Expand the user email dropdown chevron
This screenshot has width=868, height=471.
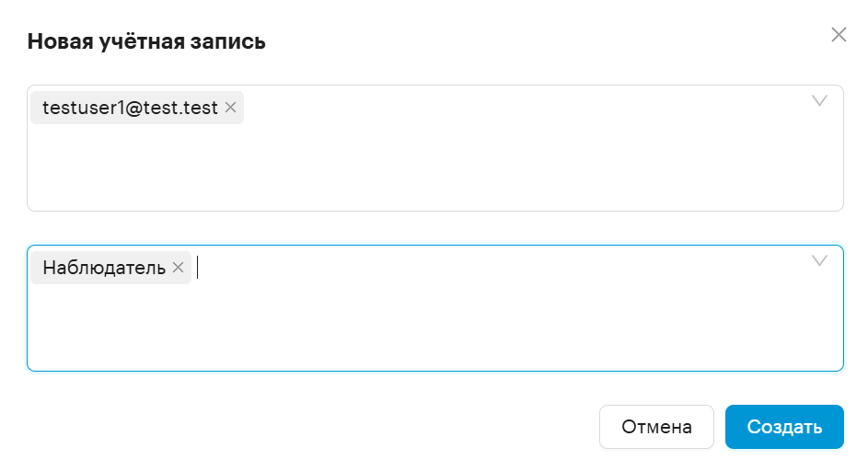pos(819,100)
